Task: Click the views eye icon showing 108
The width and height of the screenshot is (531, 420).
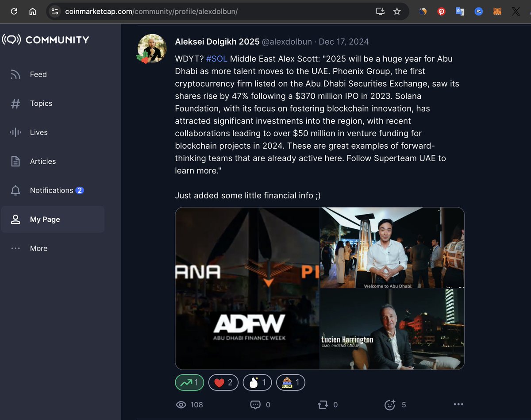Action: pyautogui.click(x=181, y=405)
